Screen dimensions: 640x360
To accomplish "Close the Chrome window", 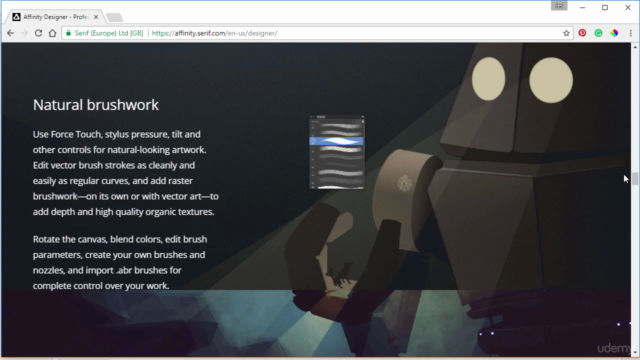I will point(628,7).
